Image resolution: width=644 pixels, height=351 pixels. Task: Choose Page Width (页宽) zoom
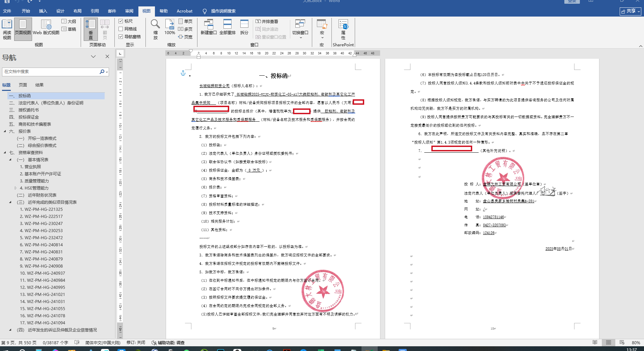click(x=185, y=37)
